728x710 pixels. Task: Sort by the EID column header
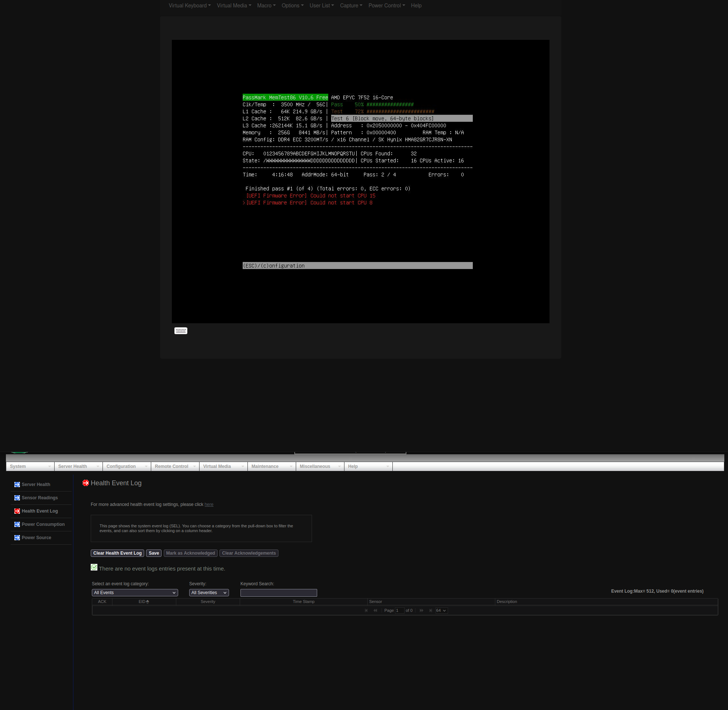(x=144, y=602)
